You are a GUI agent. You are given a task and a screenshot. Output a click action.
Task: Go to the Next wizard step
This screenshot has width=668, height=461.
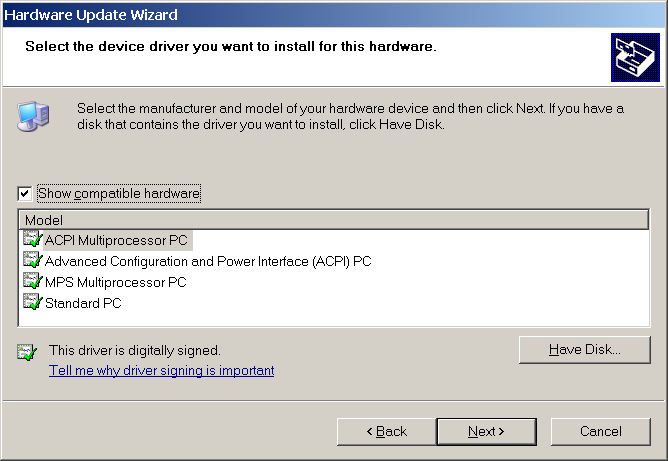pos(486,431)
